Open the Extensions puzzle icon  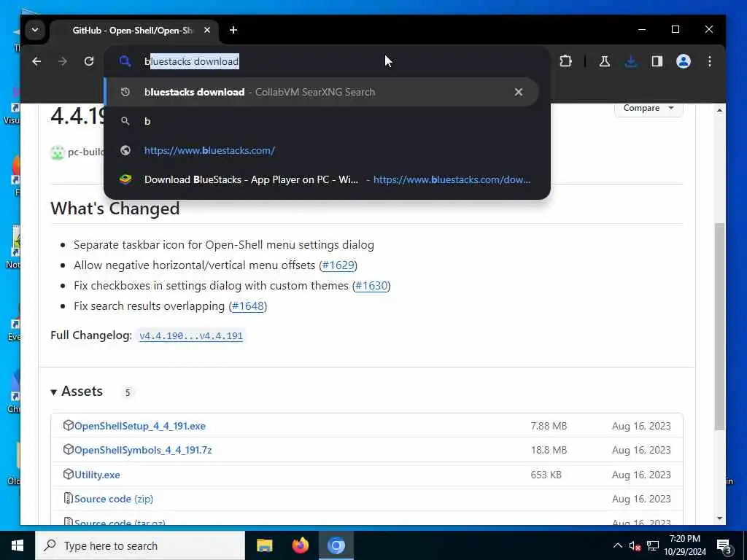[x=565, y=61]
